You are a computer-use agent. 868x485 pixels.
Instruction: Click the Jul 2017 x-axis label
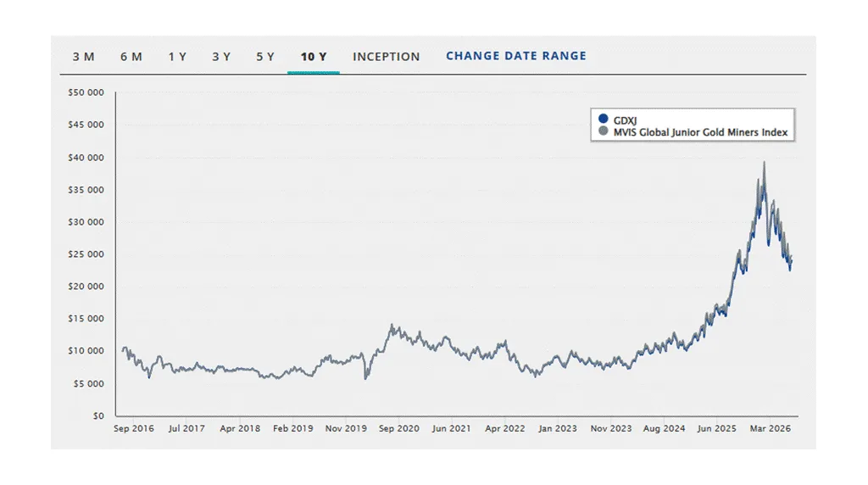click(x=186, y=428)
